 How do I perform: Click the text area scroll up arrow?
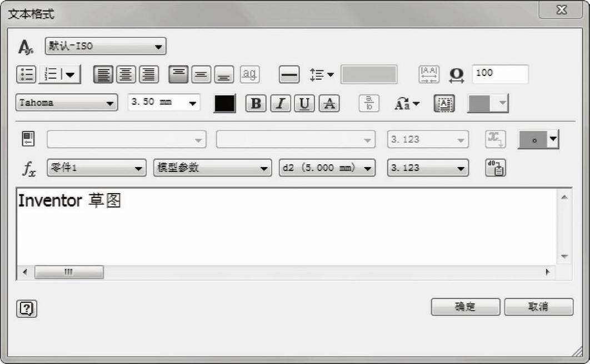[x=564, y=197]
